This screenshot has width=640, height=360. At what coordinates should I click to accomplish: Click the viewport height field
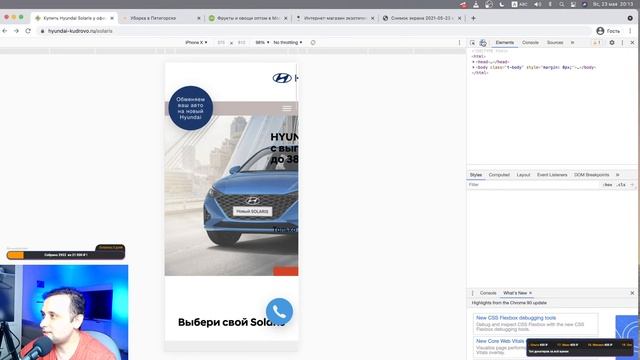click(242, 42)
